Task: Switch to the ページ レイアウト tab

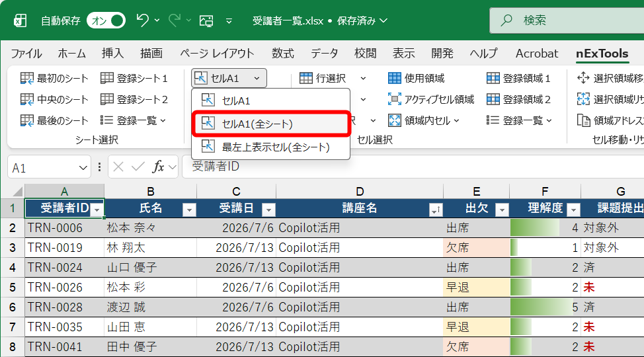Action: pos(217,54)
